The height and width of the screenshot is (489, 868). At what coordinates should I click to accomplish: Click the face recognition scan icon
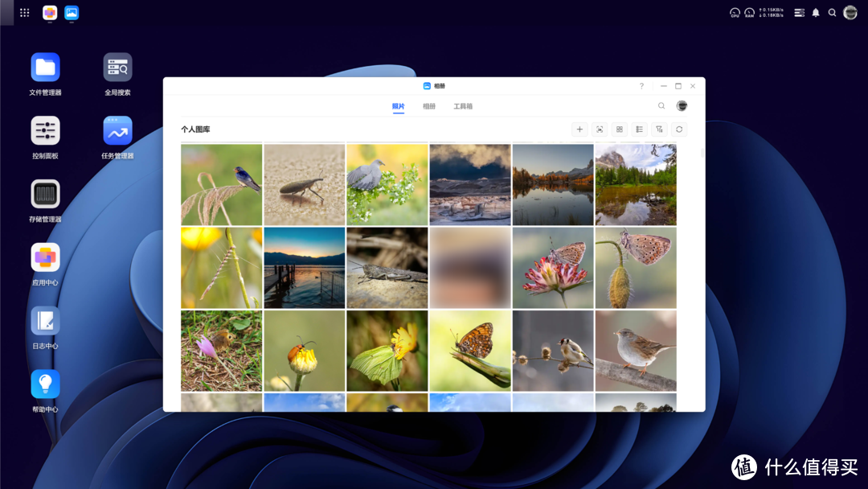click(x=600, y=129)
